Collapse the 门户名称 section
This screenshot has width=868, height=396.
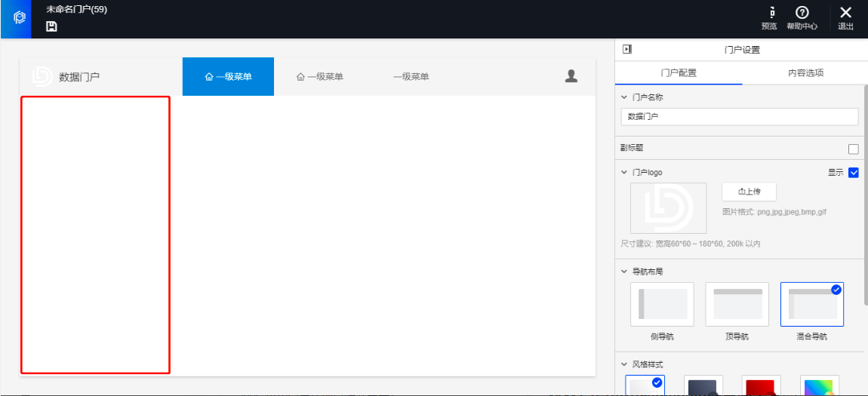tap(623, 97)
